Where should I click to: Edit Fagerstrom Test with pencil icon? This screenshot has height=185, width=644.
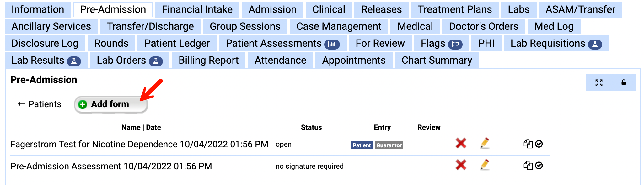click(485, 143)
